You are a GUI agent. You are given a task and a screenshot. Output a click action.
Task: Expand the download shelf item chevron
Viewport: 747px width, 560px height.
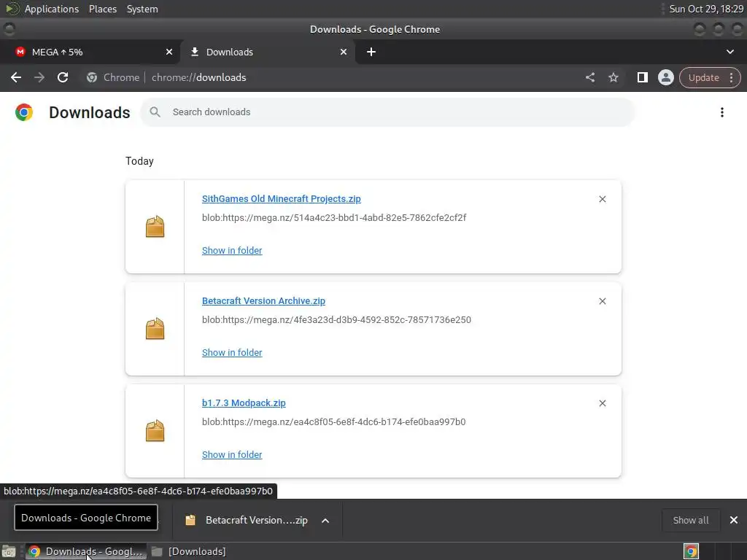(325, 521)
